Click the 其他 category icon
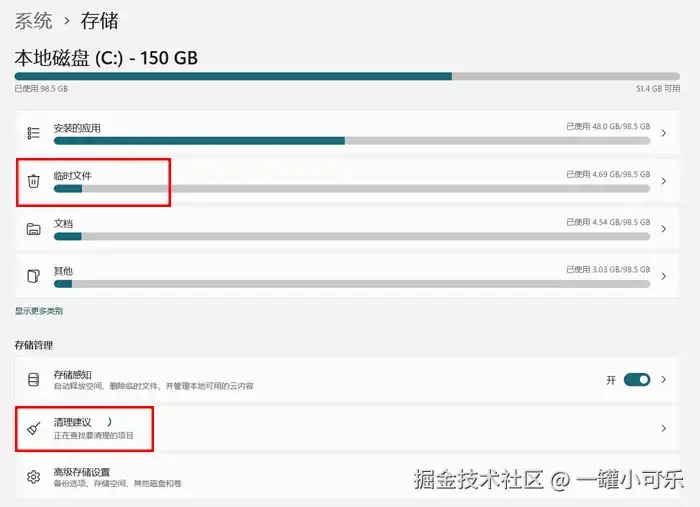 click(x=33, y=276)
